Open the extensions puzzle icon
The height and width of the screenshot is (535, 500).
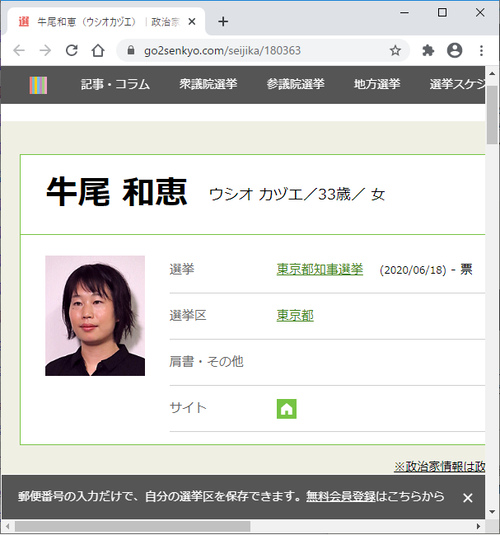428,50
